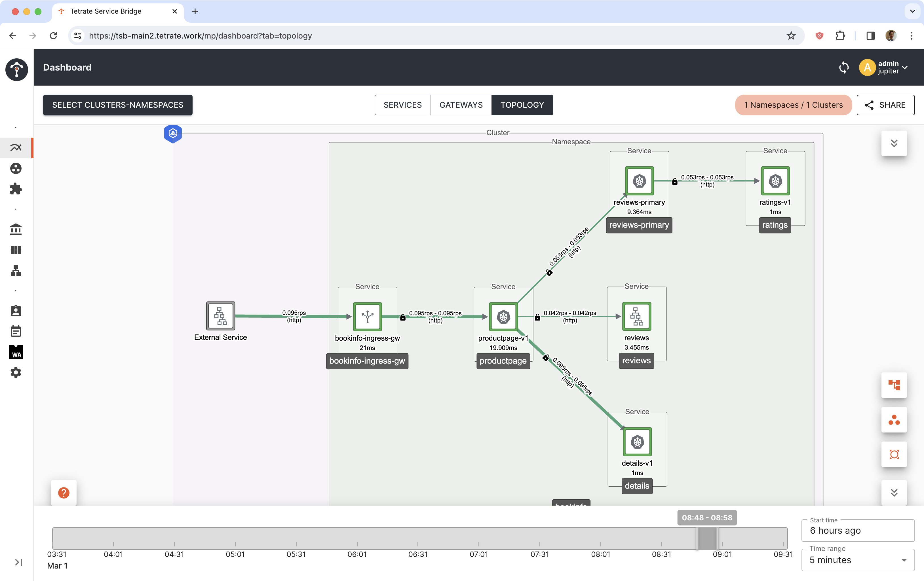Open the ID badge users icon
The width and height of the screenshot is (924, 581).
click(16, 311)
